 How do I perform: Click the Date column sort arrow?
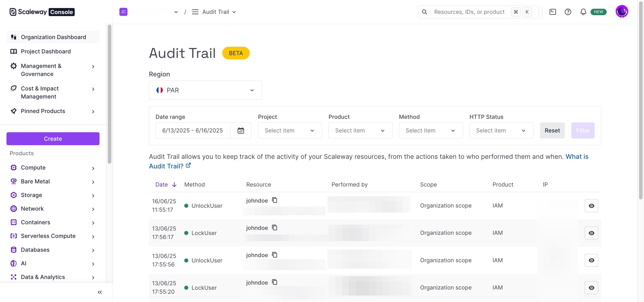tap(174, 185)
